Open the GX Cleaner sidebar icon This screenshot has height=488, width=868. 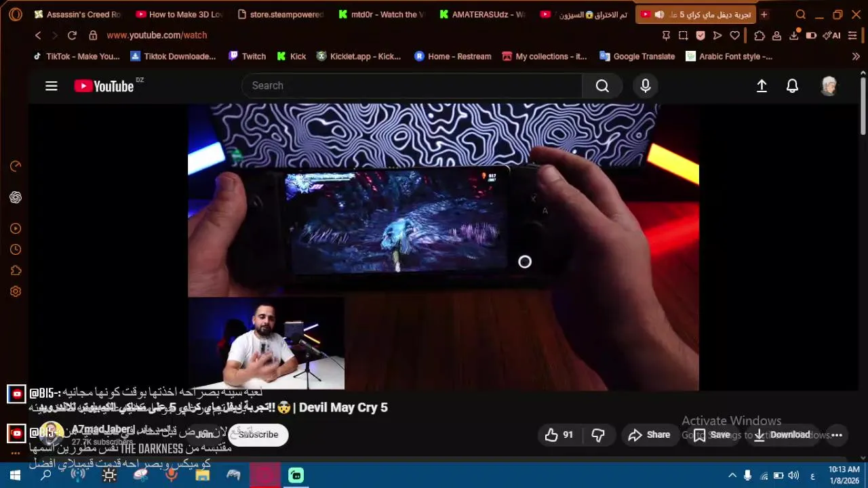[16, 166]
